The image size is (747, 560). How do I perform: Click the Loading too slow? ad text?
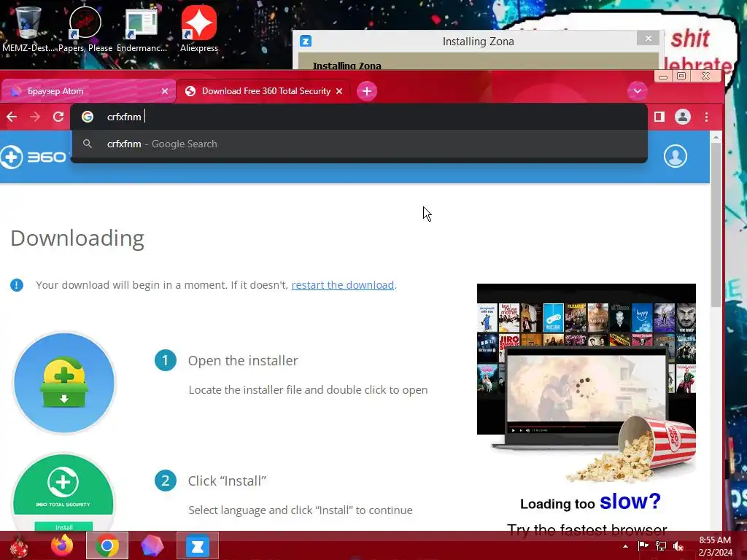[x=590, y=502]
